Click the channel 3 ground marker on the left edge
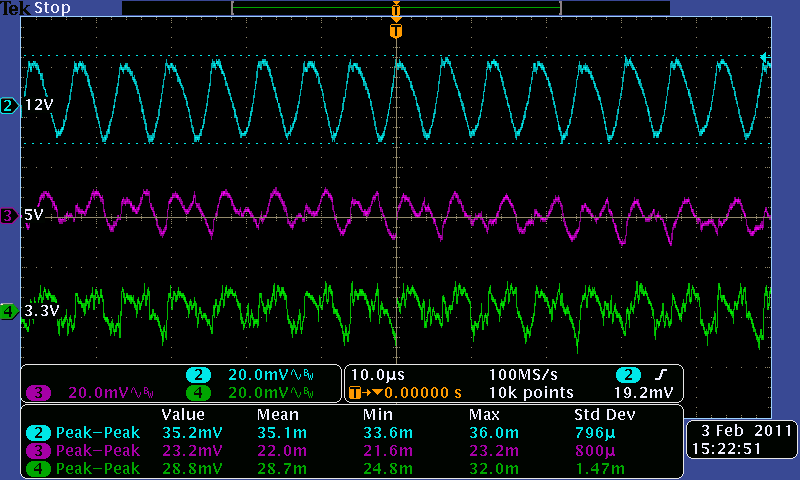This screenshot has height=480, width=800. (x=9, y=216)
